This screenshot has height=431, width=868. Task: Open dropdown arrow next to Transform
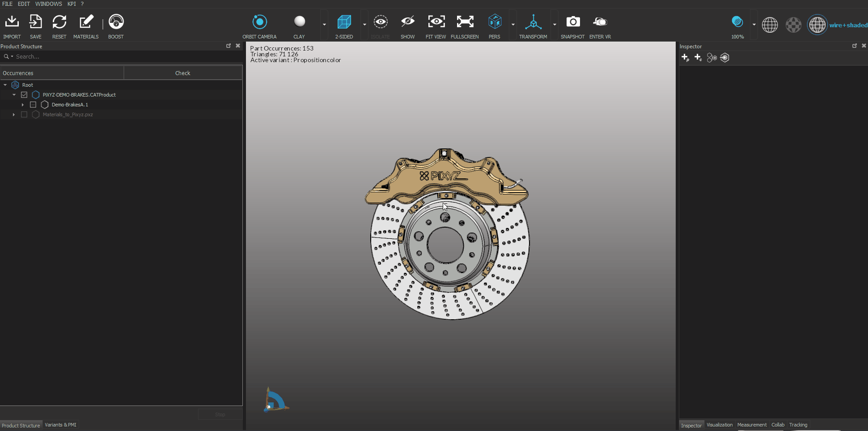[x=555, y=25]
